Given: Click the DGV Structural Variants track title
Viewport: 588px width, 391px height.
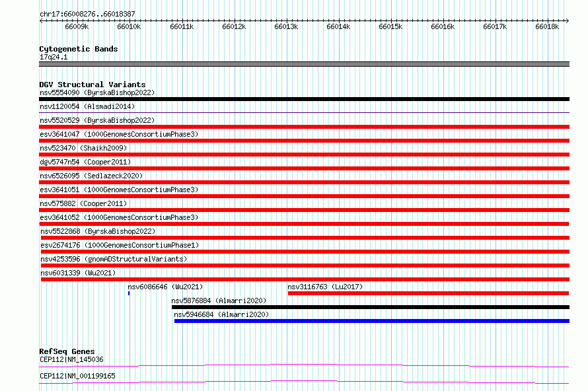Looking at the screenshot, I should [92, 85].
